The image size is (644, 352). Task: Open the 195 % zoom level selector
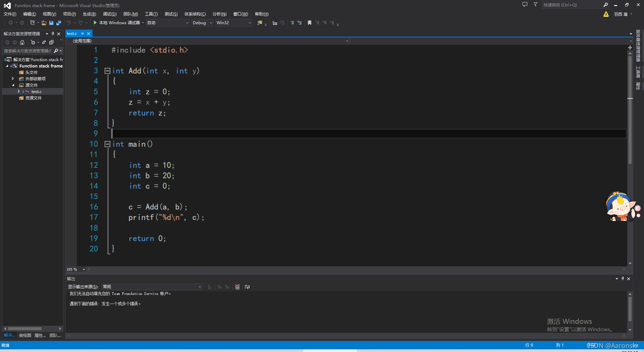[x=76, y=269]
